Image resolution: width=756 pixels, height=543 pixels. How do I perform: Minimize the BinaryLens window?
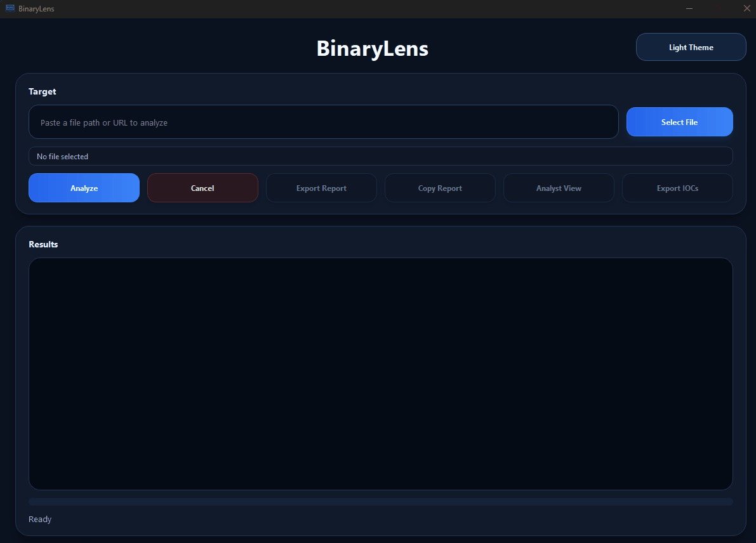coord(690,8)
